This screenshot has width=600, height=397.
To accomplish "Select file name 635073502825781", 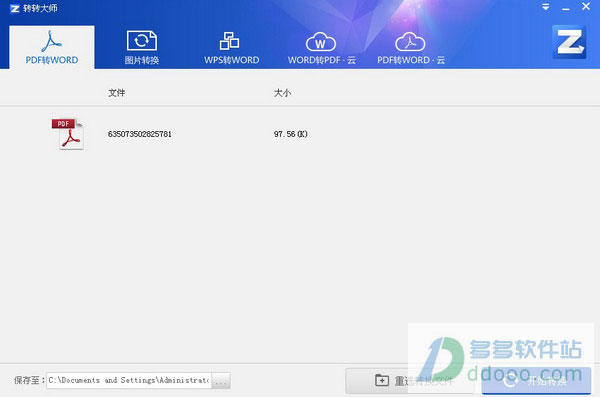I will tap(140, 134).
